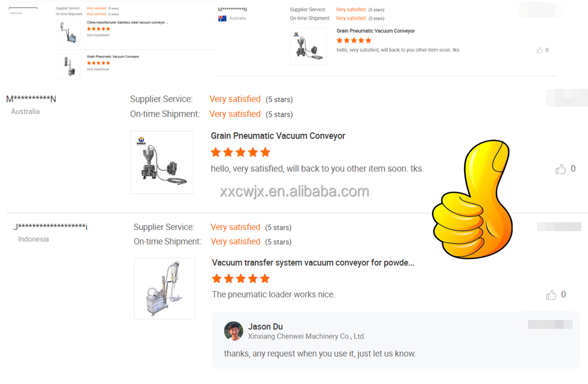Click Jason Du's profile avatar
The image size is (588, 384).
[x=234, y=331]
